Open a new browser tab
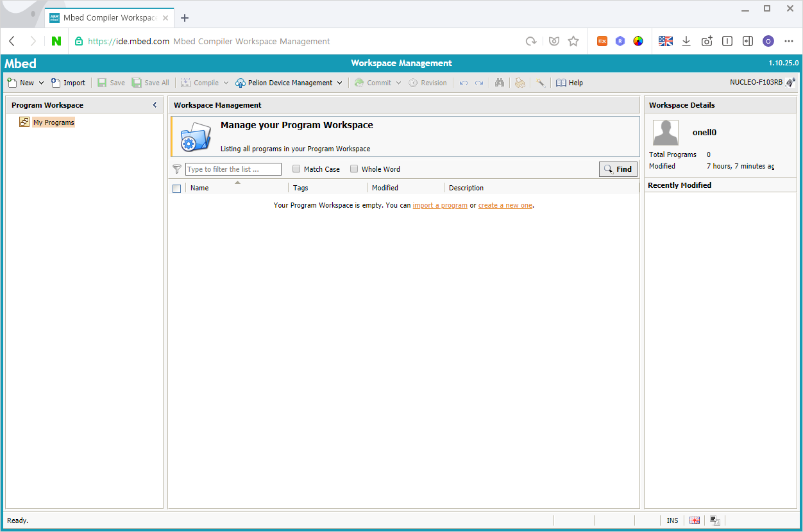 (x=185, y=18)
